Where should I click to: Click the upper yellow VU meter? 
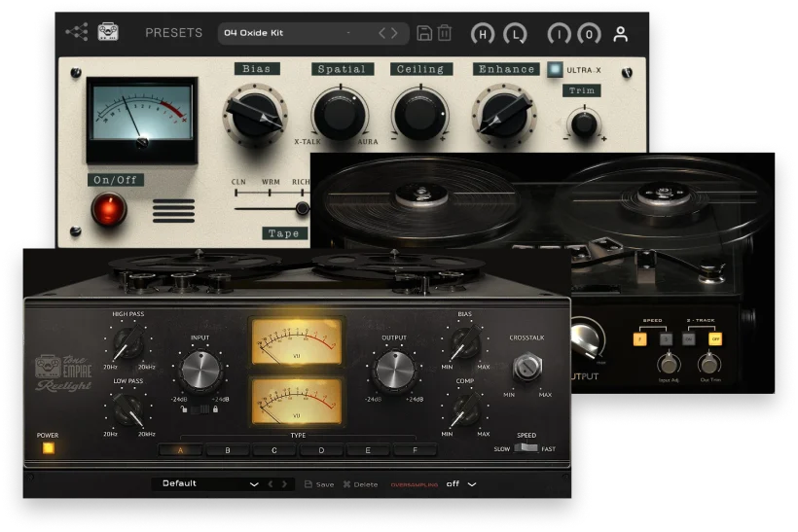point(296,341)
